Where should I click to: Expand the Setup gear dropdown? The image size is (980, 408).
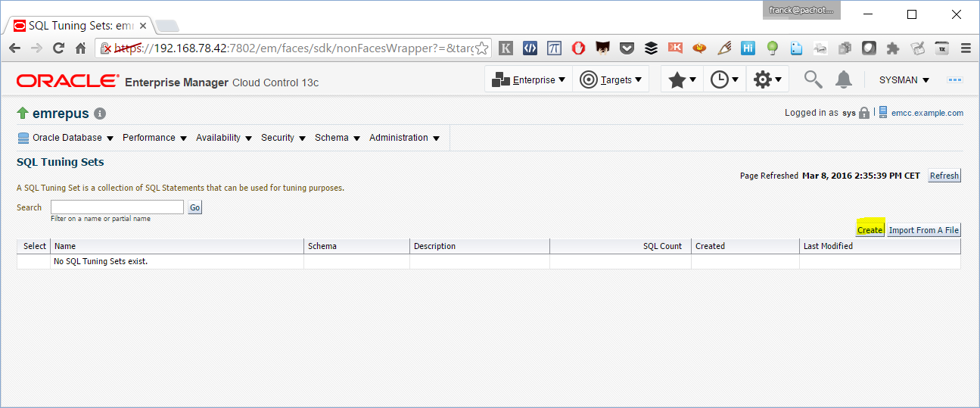click(x=767, y=79)
